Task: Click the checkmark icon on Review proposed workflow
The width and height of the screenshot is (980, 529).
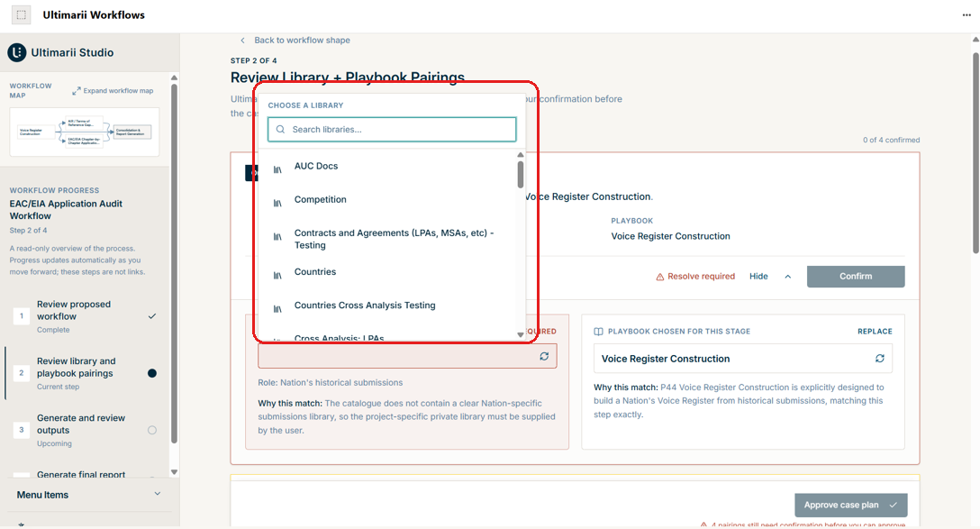Action: pos(152,316)
